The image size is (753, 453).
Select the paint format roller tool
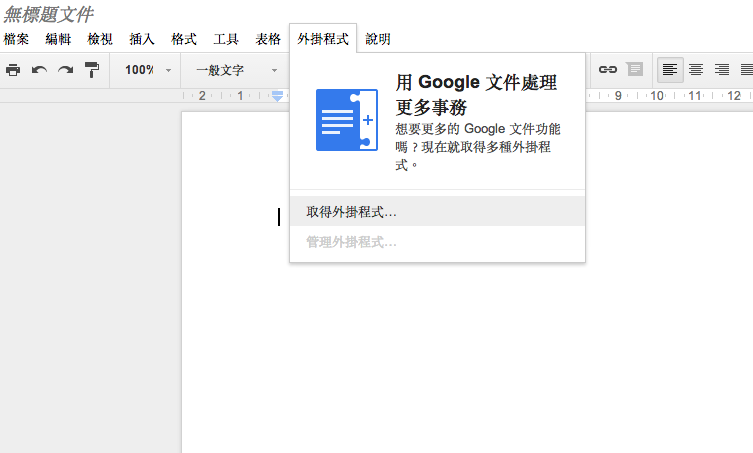tap(92, 70)
